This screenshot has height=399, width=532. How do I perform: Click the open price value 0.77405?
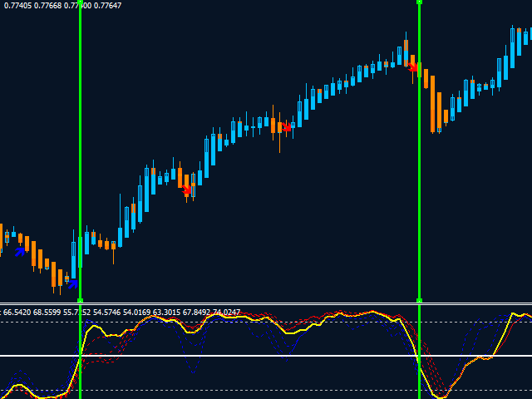(x=18, y=6)
